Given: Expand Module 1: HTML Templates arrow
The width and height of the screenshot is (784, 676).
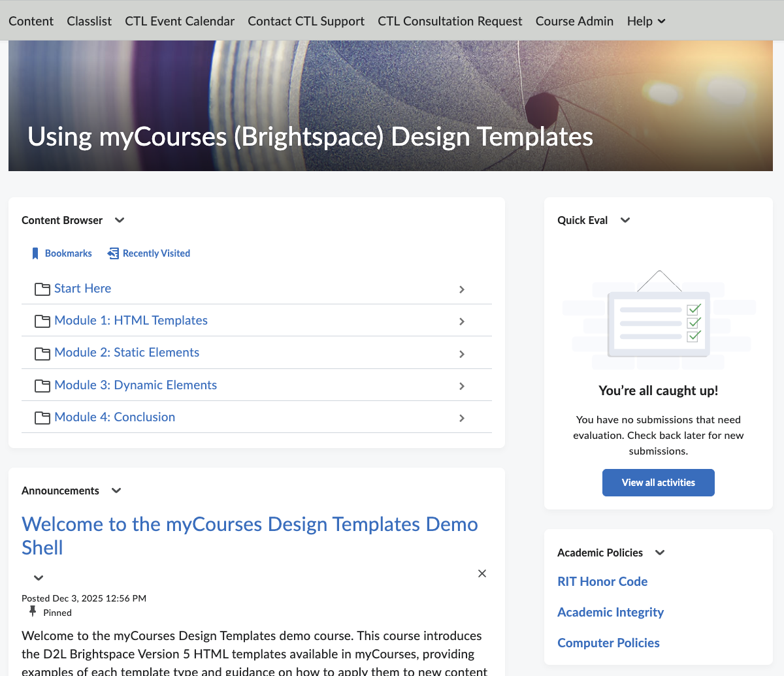Looking at the screenshot, I should [462, 321].
